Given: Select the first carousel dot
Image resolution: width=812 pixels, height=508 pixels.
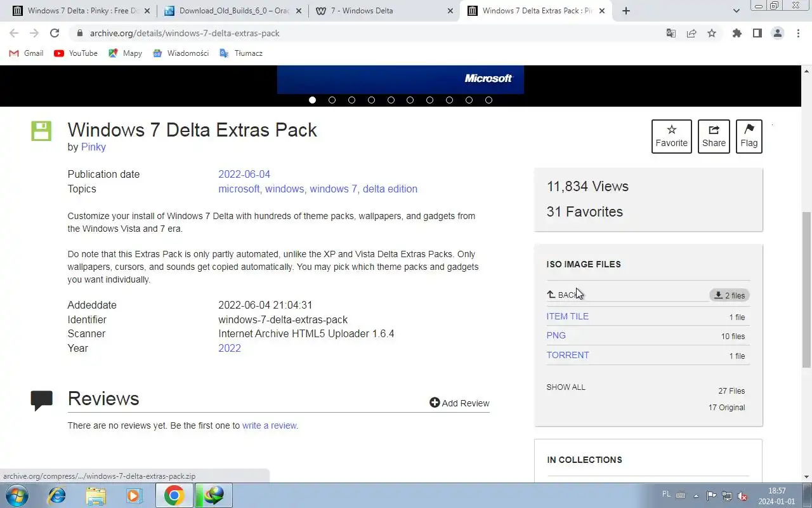Looking at the screenshot, I should [312, 100].
